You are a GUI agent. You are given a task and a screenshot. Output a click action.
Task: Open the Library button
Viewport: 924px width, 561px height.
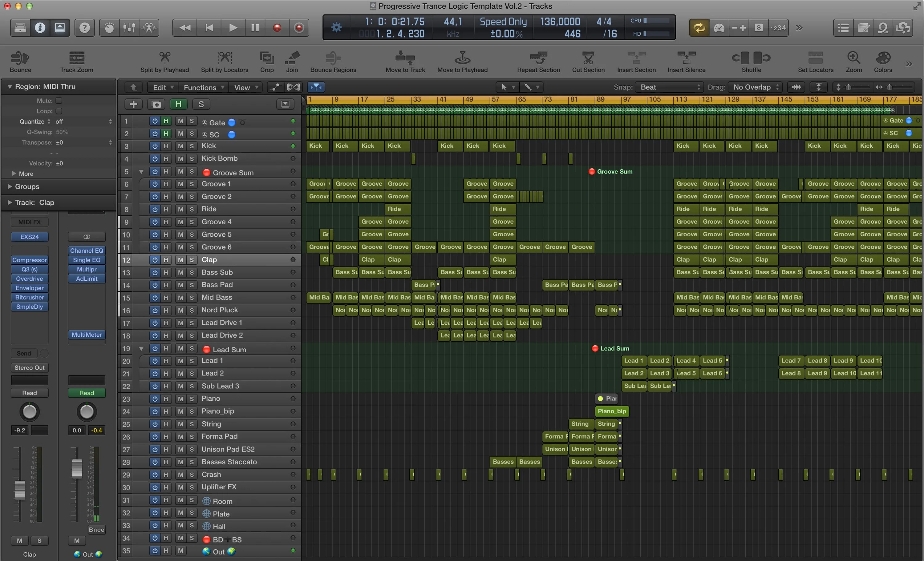[20, 28]
